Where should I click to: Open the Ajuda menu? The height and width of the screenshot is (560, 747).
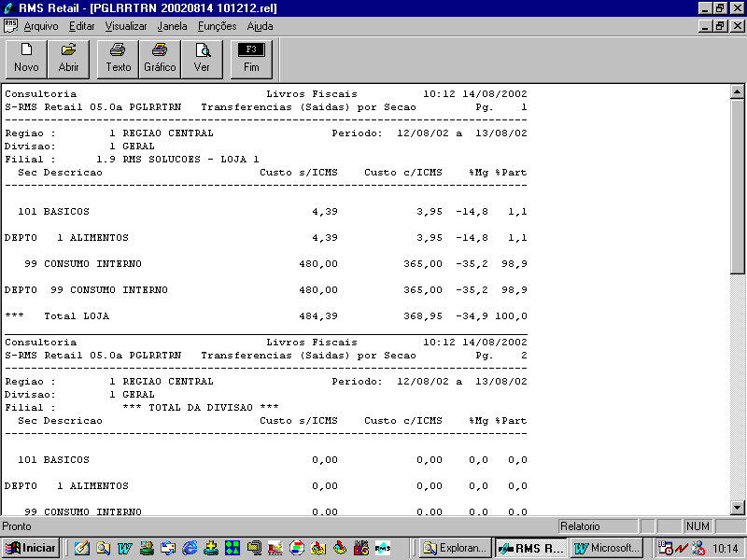click(x=260, y=26)
